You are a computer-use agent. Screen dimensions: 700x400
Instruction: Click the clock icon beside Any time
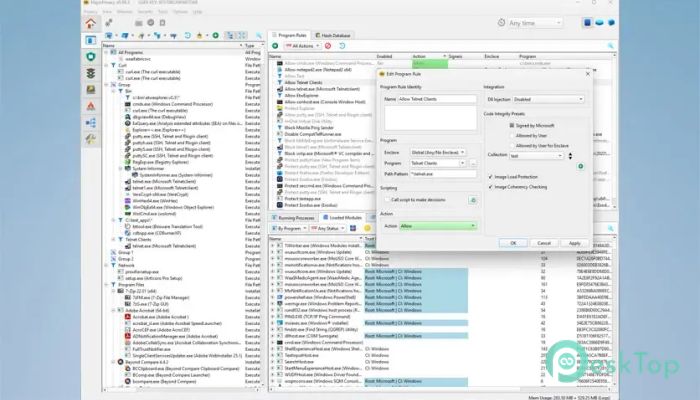(x=501, y=22)
